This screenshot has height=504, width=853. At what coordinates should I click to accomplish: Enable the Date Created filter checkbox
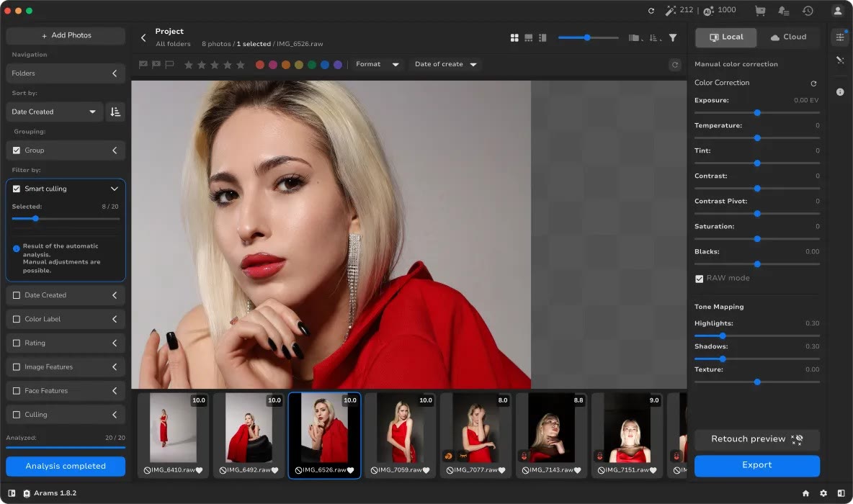tap(17, 295)
